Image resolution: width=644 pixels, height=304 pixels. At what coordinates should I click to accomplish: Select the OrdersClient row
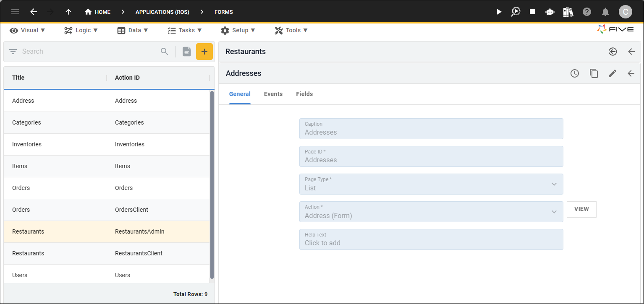(x=107, y=210)
